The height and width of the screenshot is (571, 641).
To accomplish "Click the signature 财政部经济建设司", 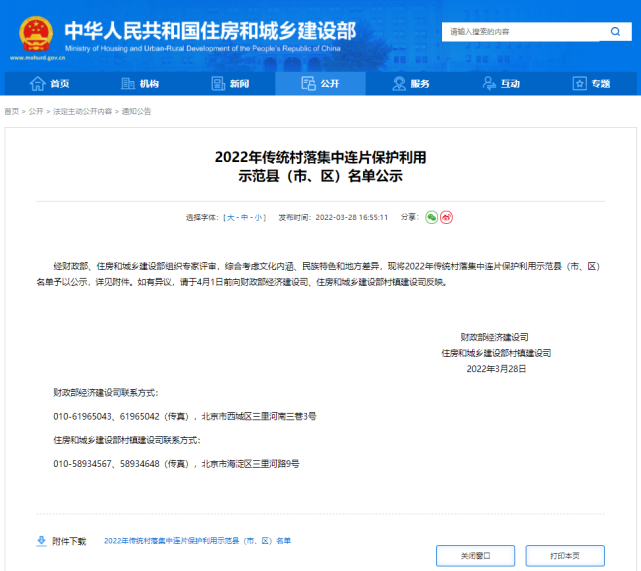I will (495, 337).
